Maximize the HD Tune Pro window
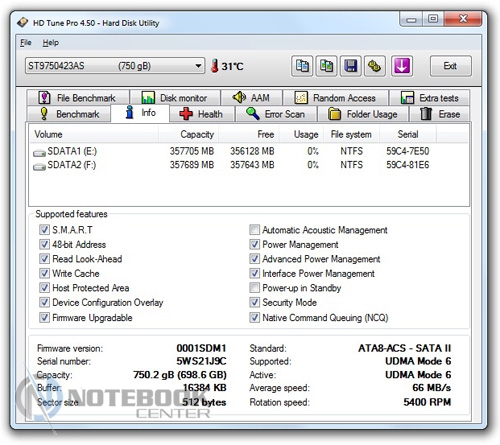Screen dimensions: 500x445 tap(433, 19)
